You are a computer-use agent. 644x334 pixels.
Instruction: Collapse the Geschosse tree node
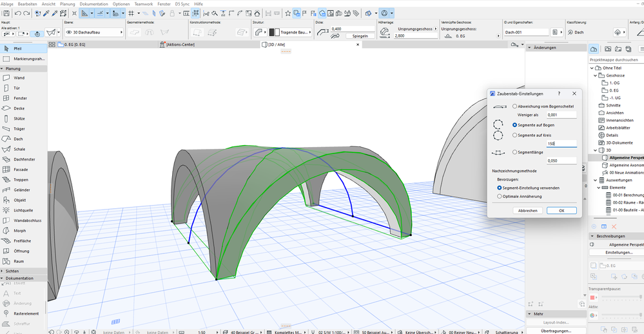594,75
